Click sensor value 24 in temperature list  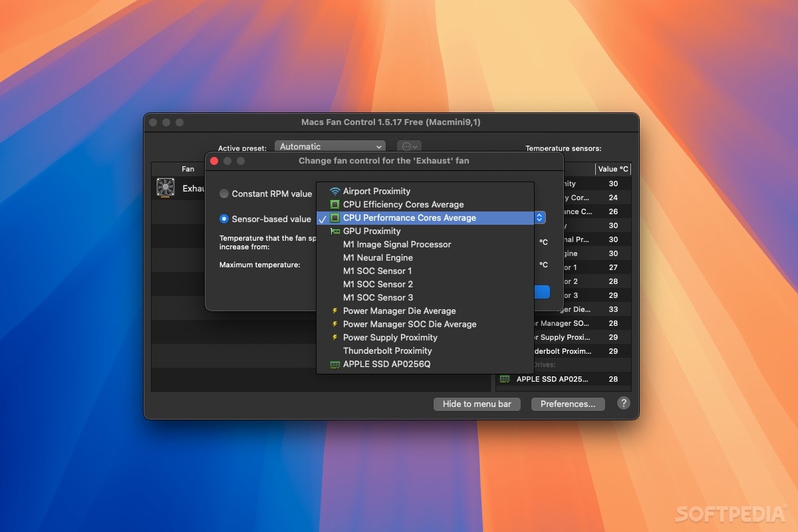click(613, 198)
